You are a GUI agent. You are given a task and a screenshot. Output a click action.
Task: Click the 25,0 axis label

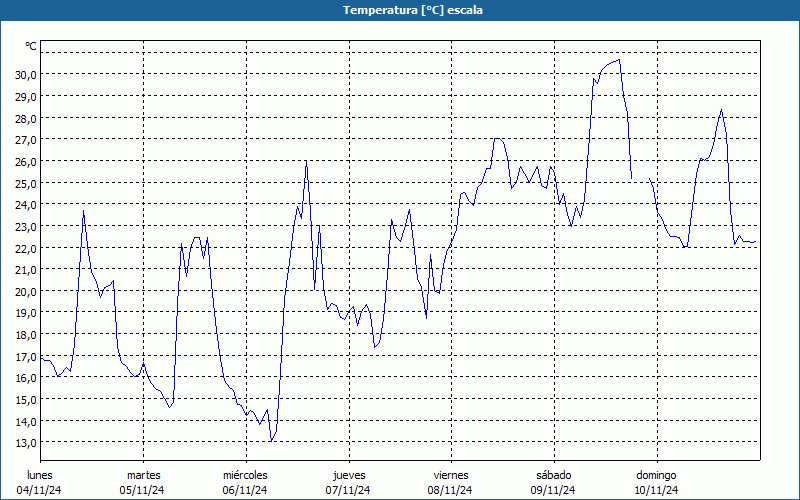coord(27,183)
